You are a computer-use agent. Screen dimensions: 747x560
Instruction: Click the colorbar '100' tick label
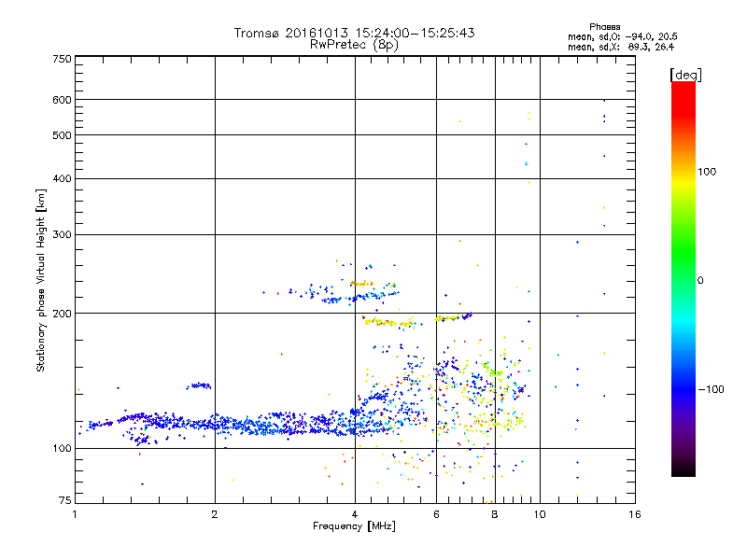click(707, 172)
